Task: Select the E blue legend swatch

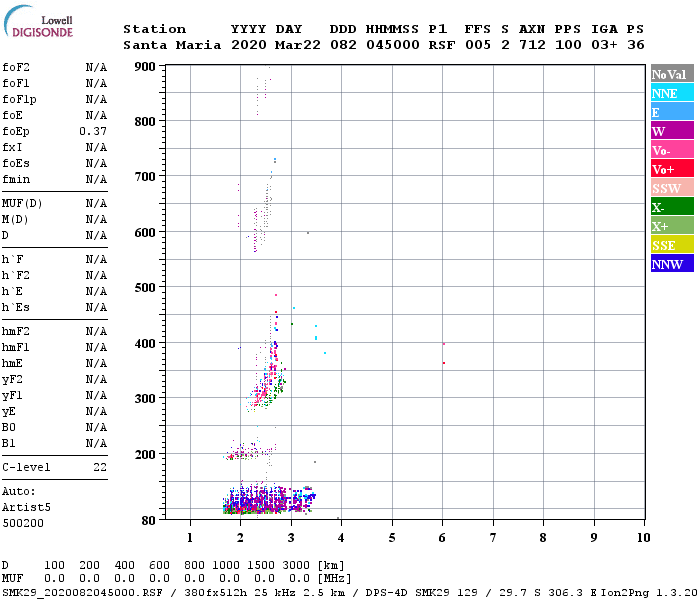Action: click(x=672, y=112)
